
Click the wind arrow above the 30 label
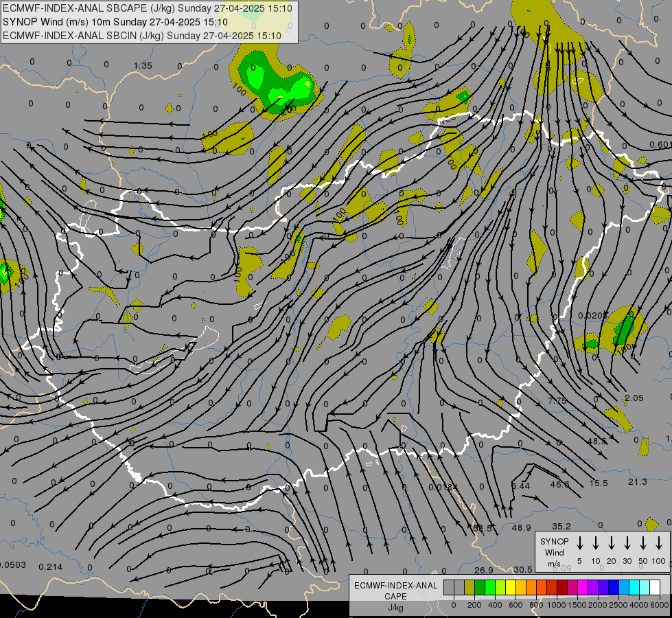627,543
